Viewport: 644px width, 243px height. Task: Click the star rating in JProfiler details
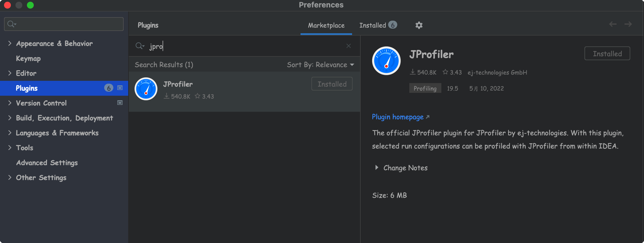452,72
